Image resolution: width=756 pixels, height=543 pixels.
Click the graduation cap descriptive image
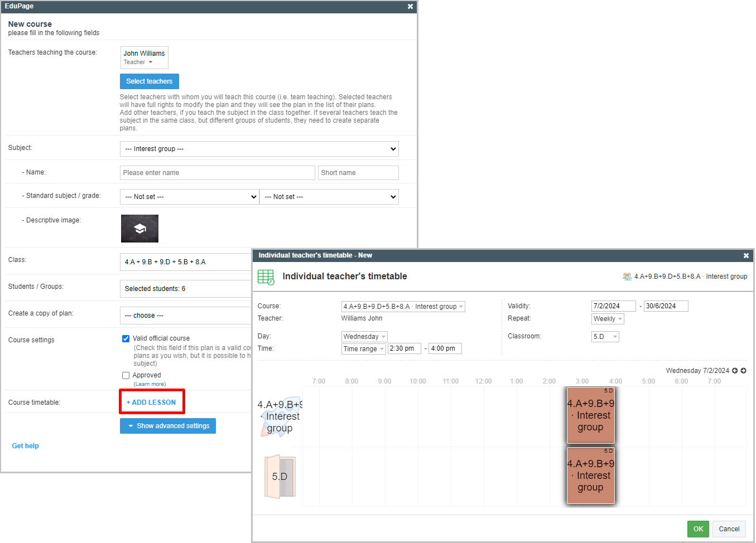139,229
